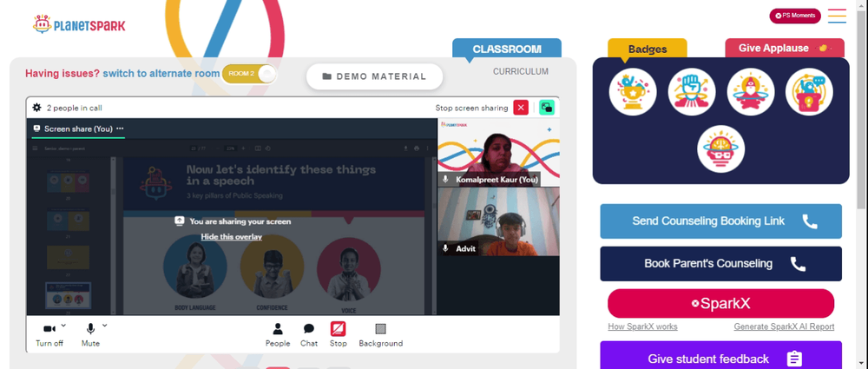Click red X to stop screen sharing
This screenshot has width=868, height=369.
click(521, 108)
